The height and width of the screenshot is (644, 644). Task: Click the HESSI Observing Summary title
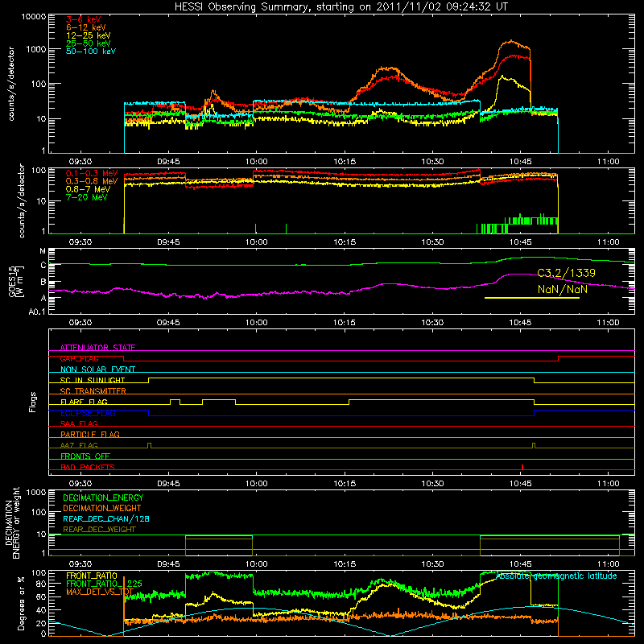(x=341, y=7)
